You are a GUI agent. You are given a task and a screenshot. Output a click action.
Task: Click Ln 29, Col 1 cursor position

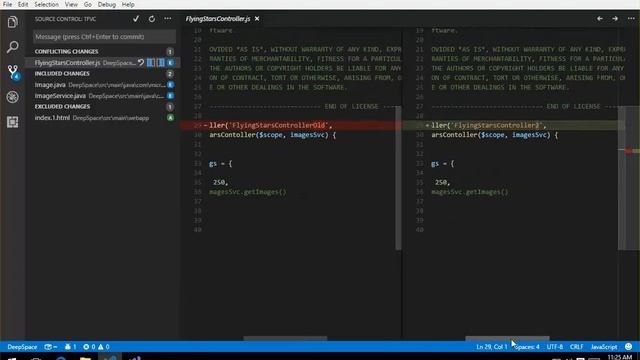[491, 347]
